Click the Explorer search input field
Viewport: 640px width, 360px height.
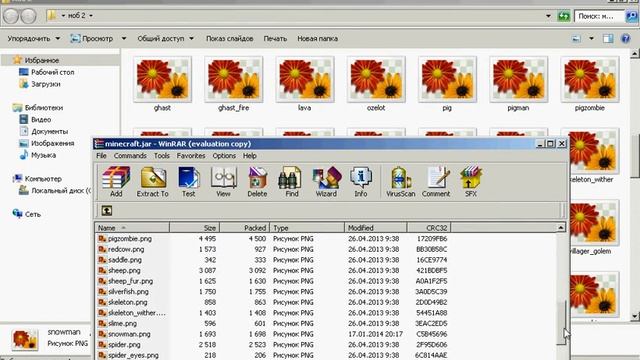pyautogui.click(x=599, y=16)
